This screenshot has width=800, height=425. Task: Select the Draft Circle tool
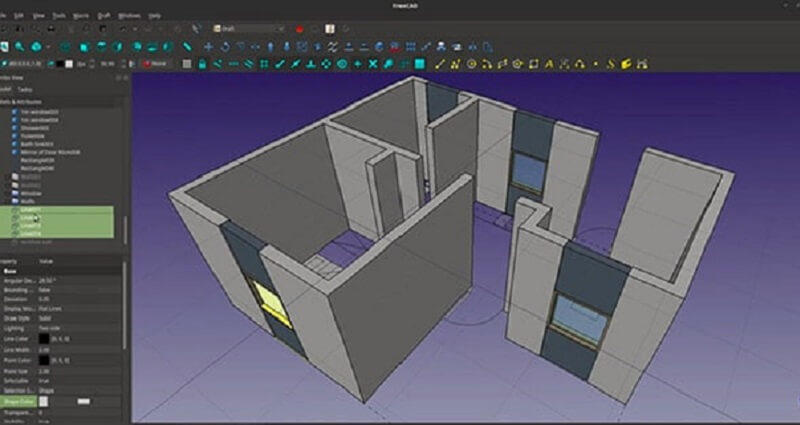point(471,64)
